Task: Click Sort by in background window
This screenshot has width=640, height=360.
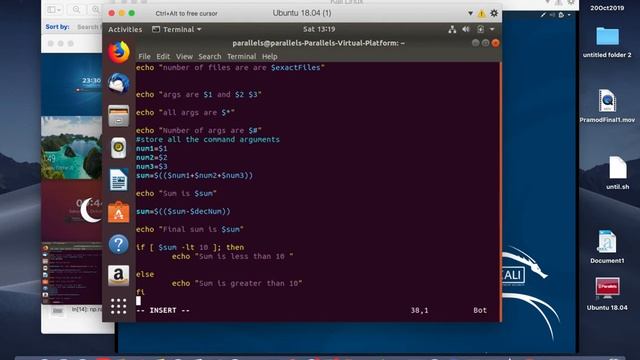Action: [57, 27]
